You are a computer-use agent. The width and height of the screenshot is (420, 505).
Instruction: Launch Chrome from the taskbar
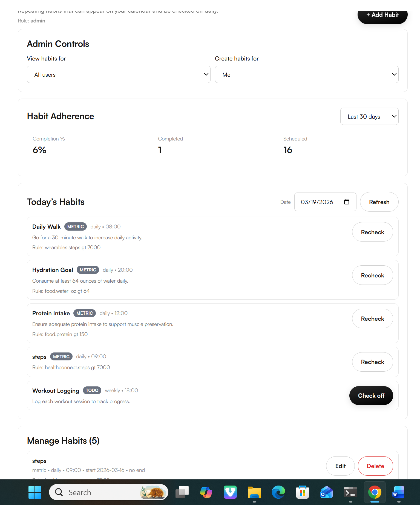[375, 492]
